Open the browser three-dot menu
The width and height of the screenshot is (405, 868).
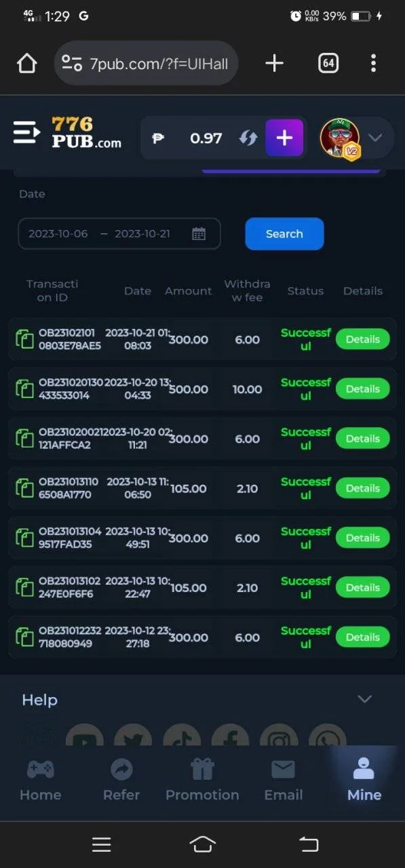pyautogui.click(x=373, y=64)
